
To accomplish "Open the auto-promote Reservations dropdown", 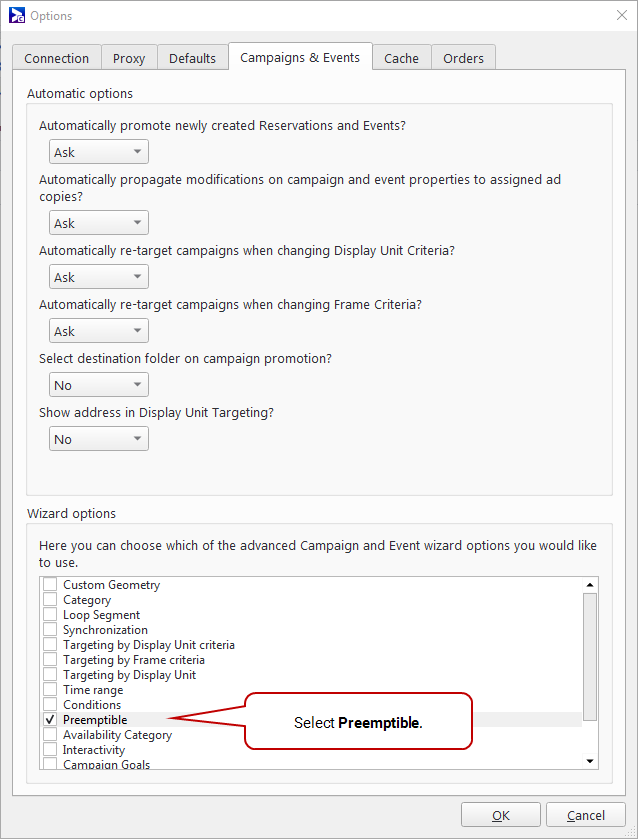I will click(98, 152).
